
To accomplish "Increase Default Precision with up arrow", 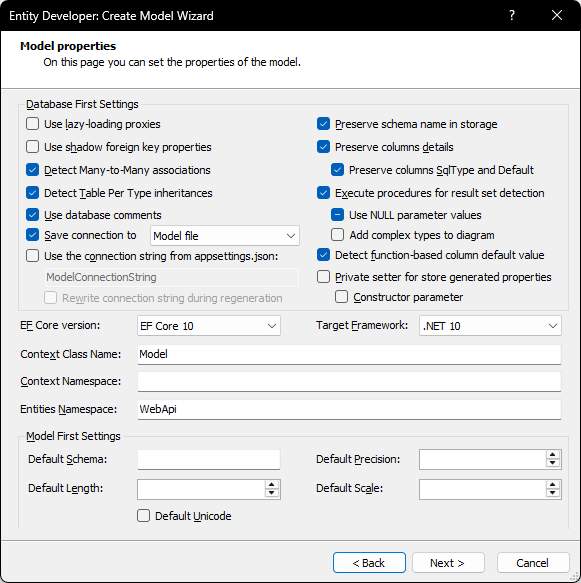I will click(x=553, y=455).
